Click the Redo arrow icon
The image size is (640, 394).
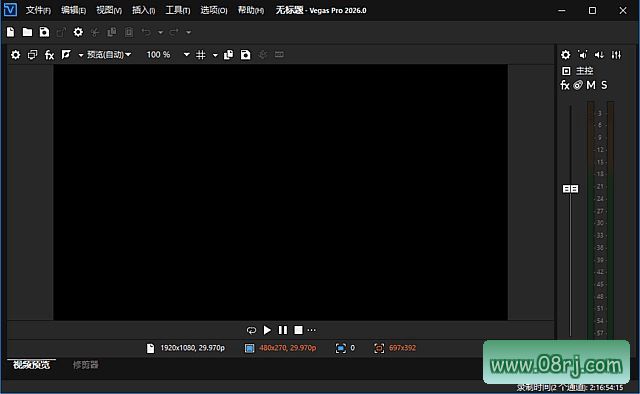174,32
